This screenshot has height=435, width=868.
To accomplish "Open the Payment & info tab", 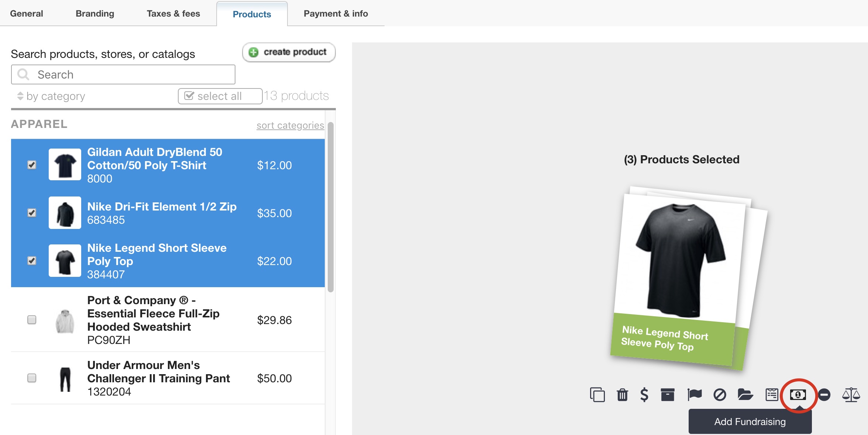I will [x=336, y=14].
